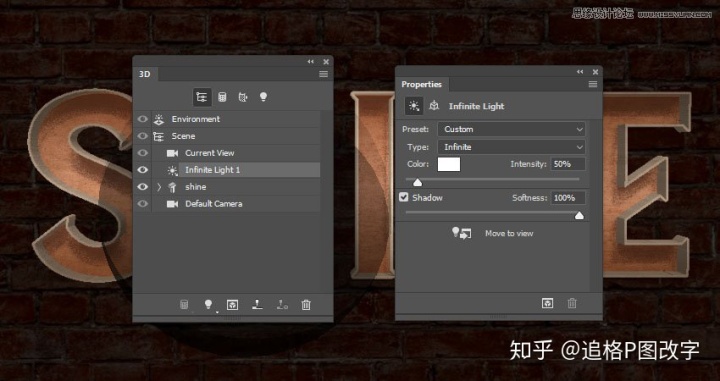Toggle visibility of Scene

click(143, 136)
